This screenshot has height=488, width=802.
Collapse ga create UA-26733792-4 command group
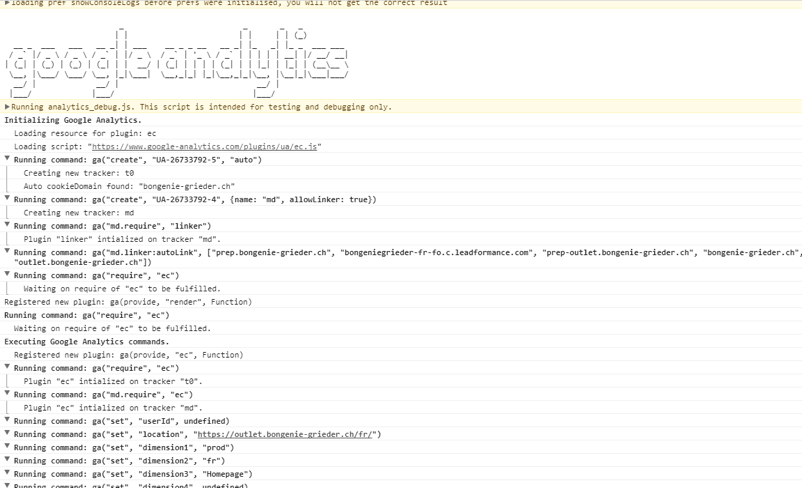point(7,198)
